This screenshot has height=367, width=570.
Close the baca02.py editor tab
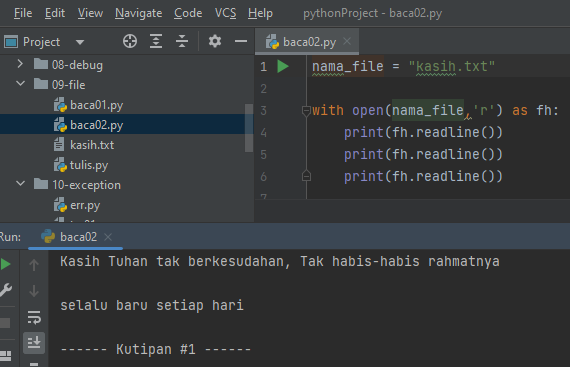(x=347, y=41)
